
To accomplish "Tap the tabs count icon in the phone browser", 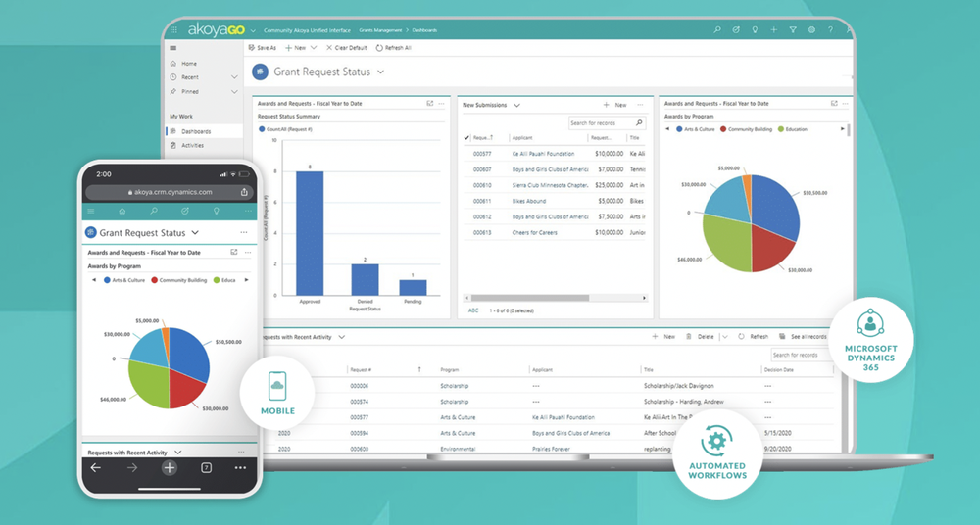I will point(206,467).
